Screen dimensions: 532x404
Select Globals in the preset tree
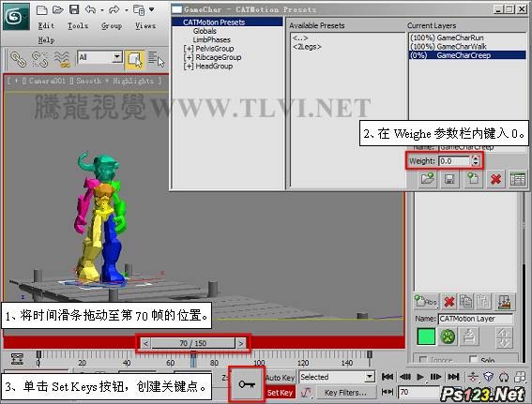[205, 31]
